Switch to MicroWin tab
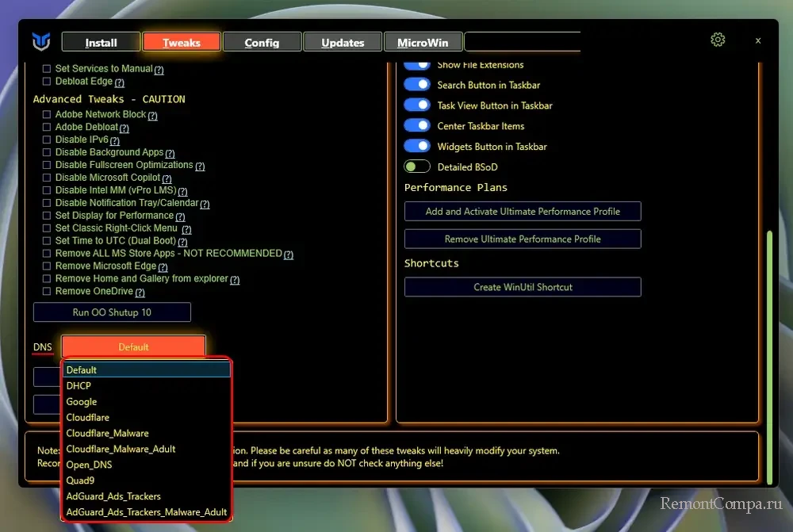793x532 pixels. 423,42
